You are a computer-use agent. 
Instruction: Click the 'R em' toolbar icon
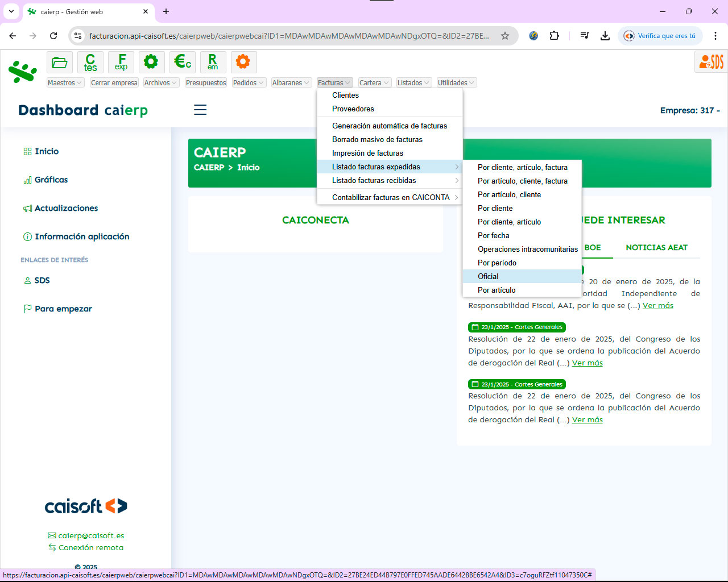coord(213,62)
